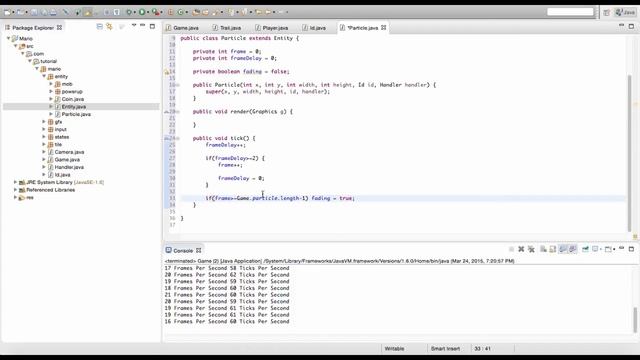Fold the Particle constructor at line 16
This screenshot has height=360, width=640.
click(x=178, y=85)
